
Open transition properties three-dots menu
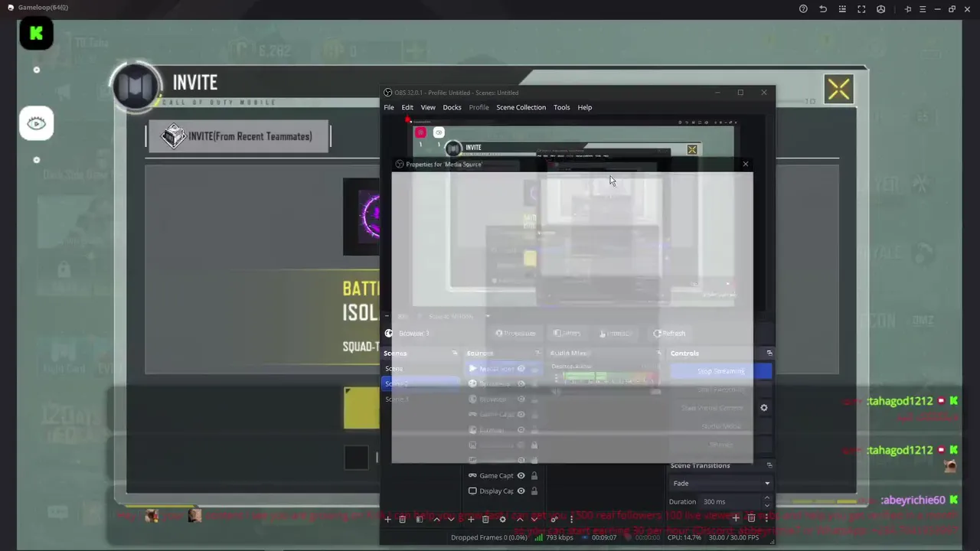click(766, 518)
